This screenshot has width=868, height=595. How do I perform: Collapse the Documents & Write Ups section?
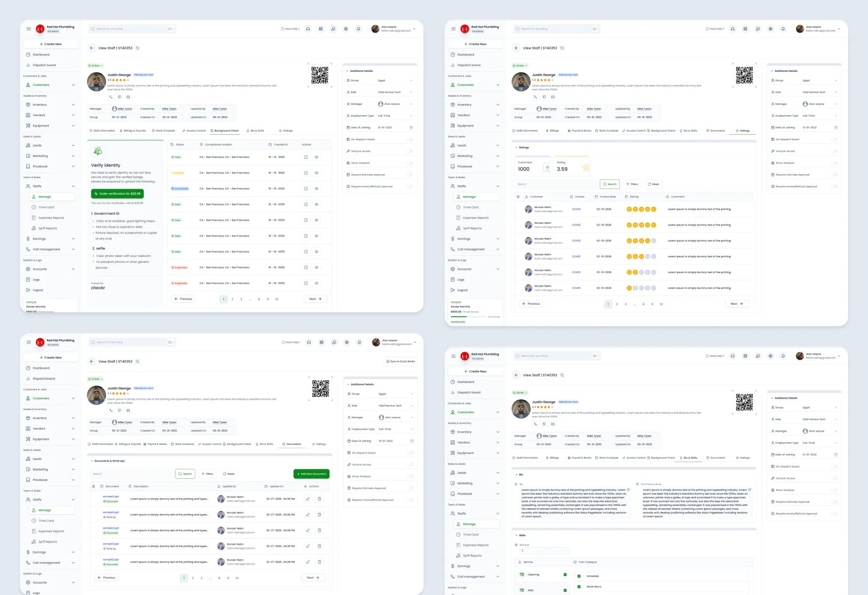[x=92, y=461]
